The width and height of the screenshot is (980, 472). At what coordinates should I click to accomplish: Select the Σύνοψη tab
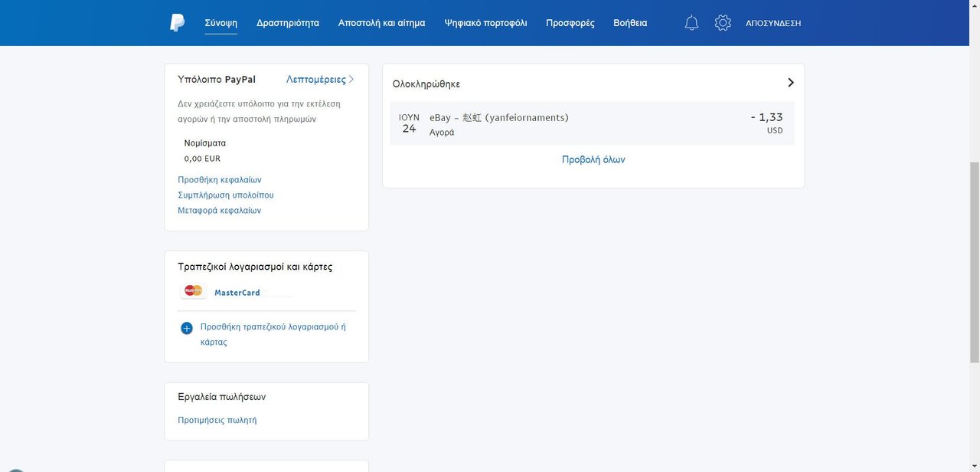[x=220, y=23]
